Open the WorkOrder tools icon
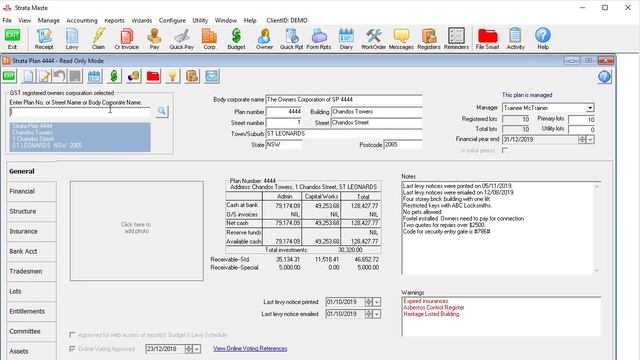Viewport: 640px width, 360px height. (x=373, y=36)
